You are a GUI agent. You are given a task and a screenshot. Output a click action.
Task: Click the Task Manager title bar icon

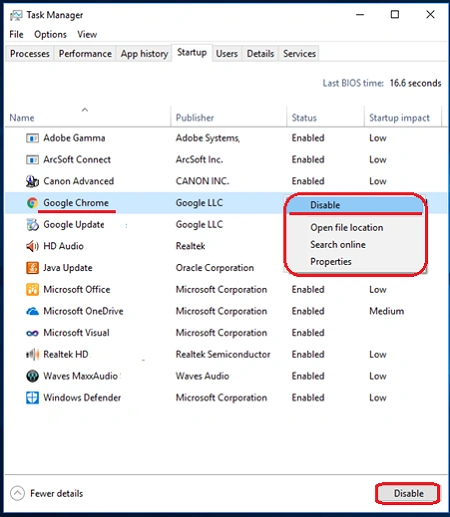click(16, 15)
